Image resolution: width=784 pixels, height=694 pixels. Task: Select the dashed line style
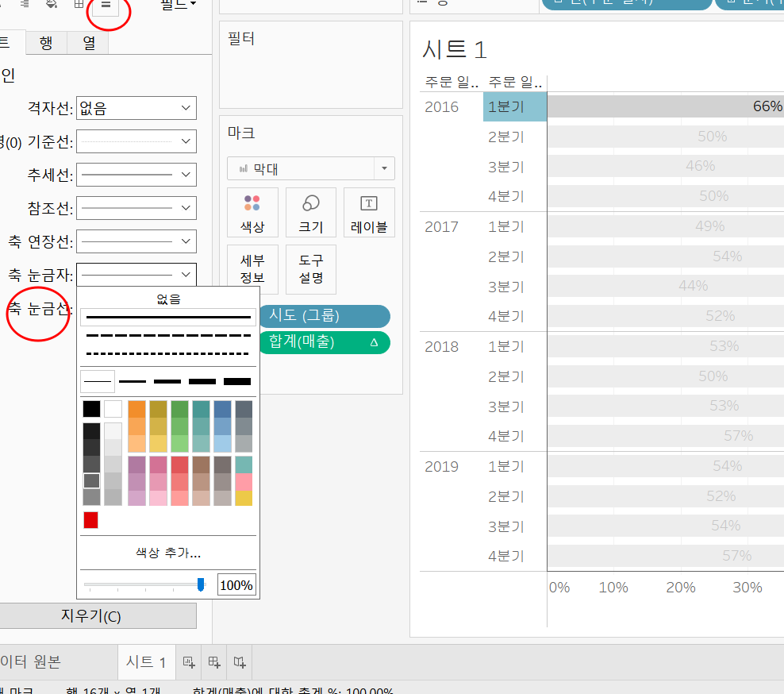click(x=168, y=335)
